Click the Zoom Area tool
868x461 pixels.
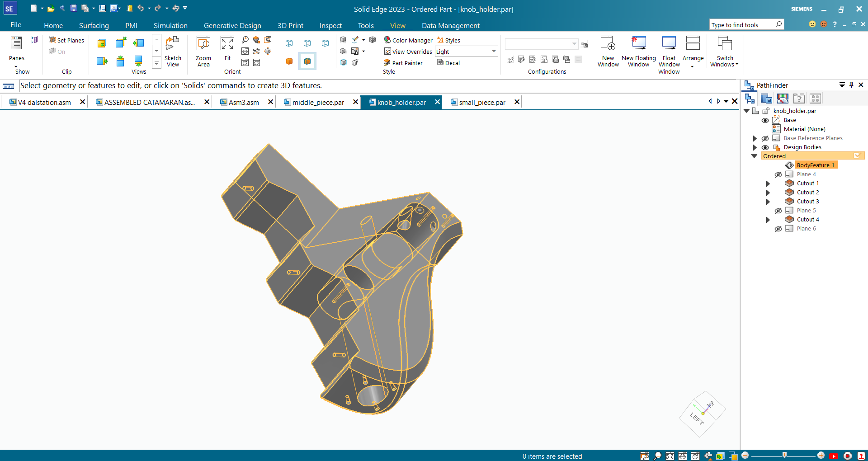click(203, 51)
